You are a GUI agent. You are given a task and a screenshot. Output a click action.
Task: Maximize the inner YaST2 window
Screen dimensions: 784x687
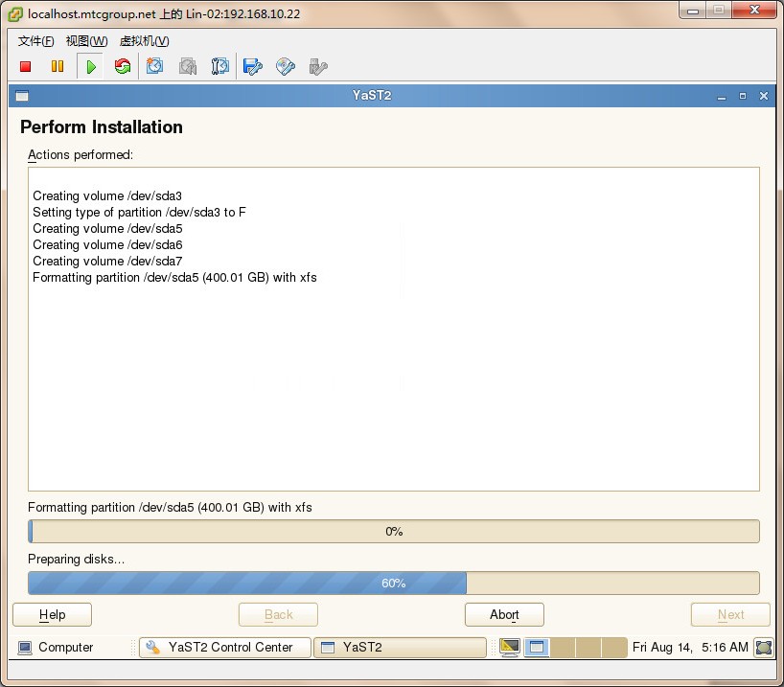[743, 96]
